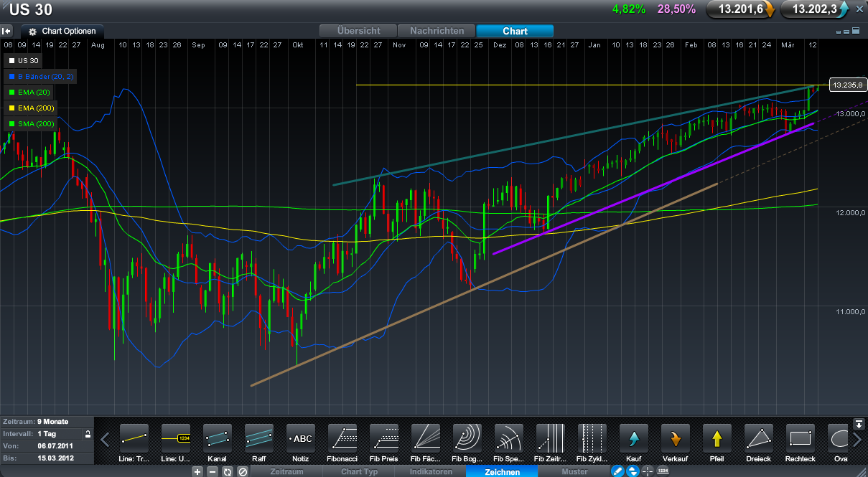
Task: Collapse the side panel with arrow icon
Action: (6, 31)
